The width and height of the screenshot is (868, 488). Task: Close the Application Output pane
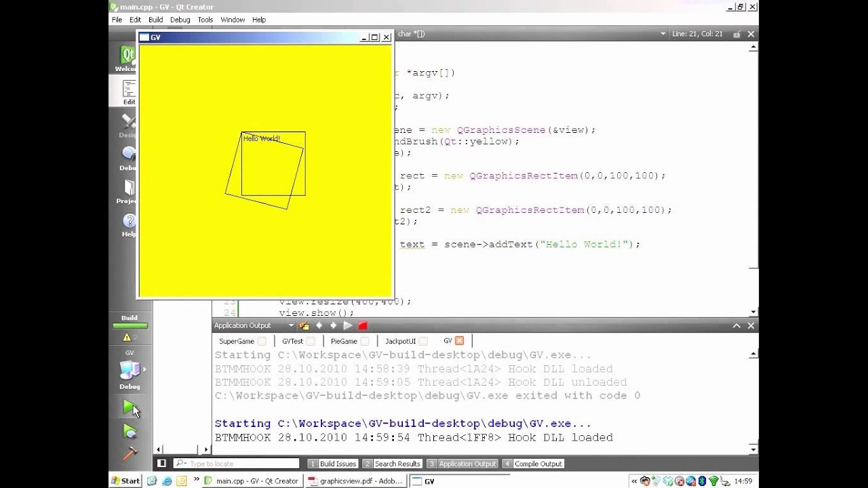pyautogui.click(x=751, y=326)
